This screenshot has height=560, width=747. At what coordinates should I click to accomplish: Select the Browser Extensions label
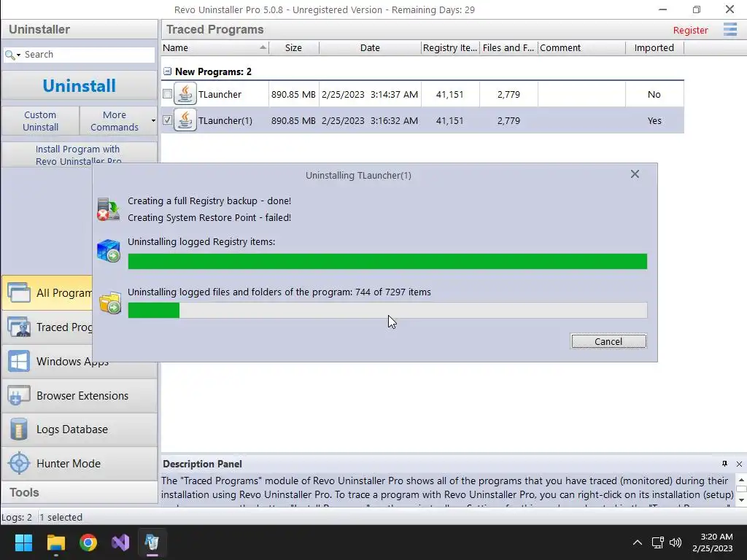pos(82,396)
